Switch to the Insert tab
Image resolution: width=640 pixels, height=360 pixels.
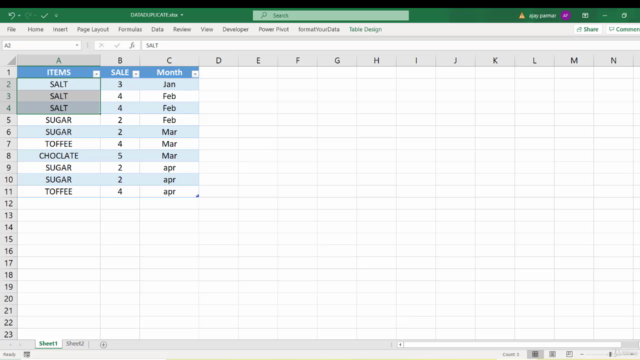click(x=60, y=29)
